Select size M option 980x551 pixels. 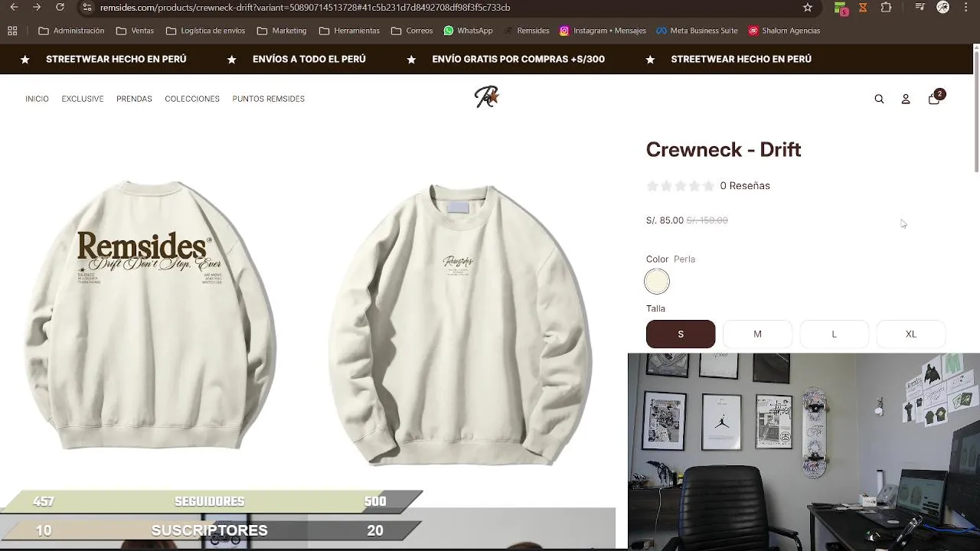tap(757, 334)
